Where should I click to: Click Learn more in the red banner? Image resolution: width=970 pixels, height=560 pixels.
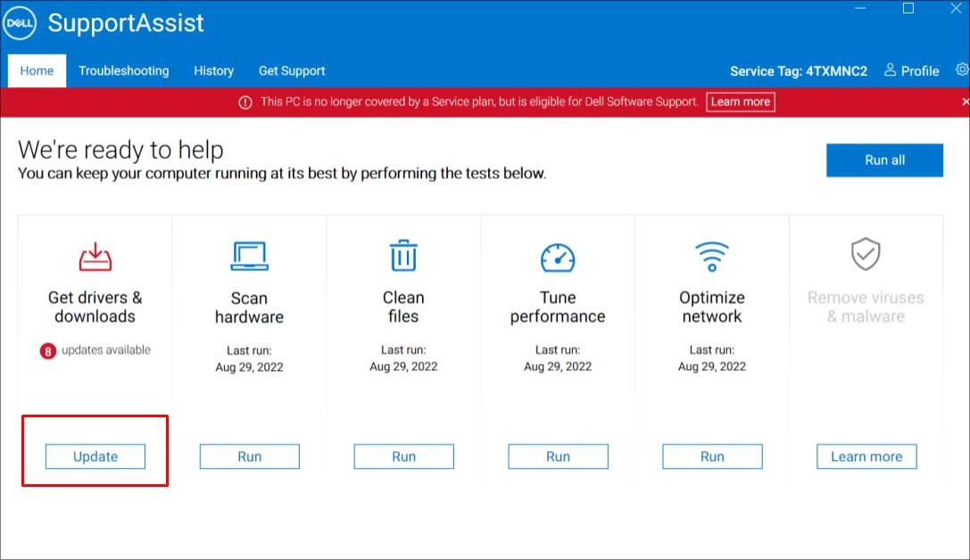[740, 102]
